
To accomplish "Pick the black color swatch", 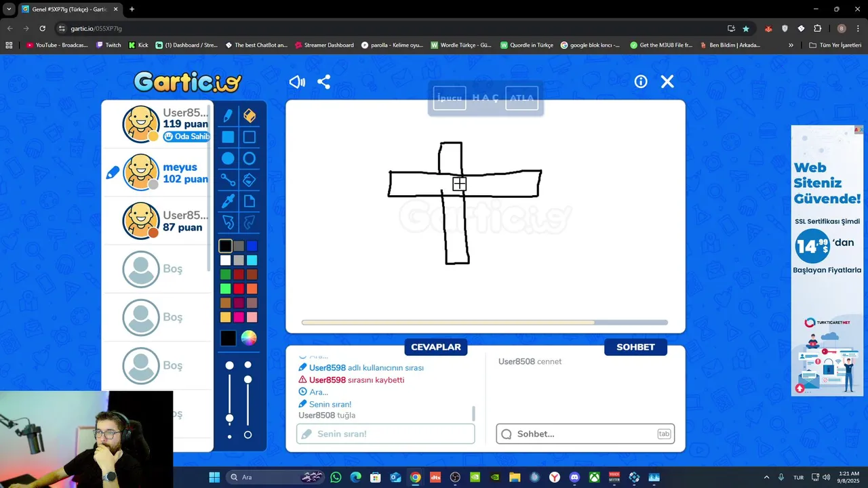I will 226,245.
